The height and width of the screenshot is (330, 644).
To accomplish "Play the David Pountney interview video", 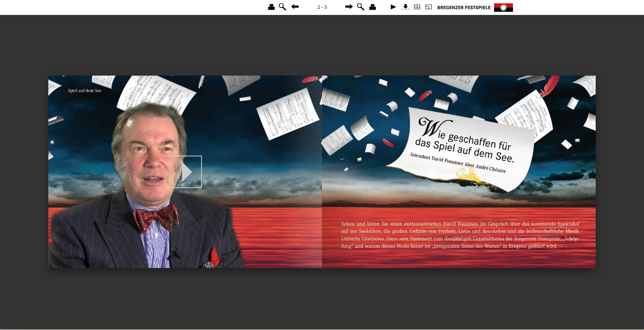I will click(x=186, y=172).
